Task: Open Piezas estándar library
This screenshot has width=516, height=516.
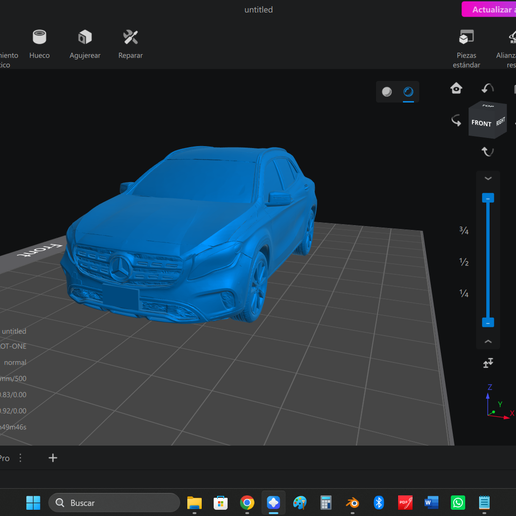Action: (466, 49)
